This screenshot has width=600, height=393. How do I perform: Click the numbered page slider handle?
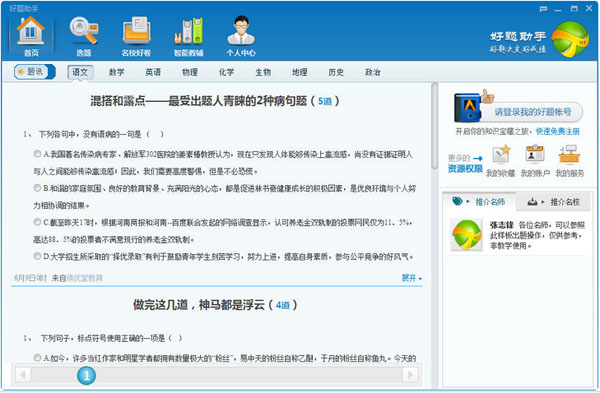point(86,375)
